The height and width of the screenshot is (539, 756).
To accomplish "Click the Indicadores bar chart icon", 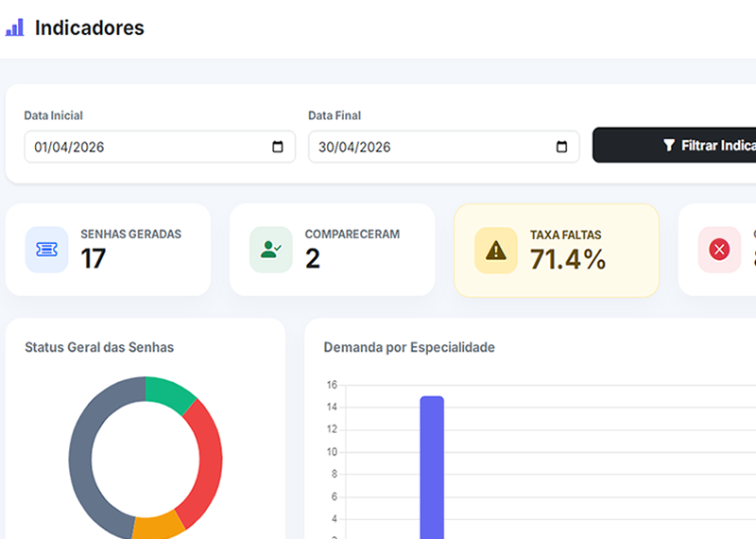I will [x=14, y=27].
